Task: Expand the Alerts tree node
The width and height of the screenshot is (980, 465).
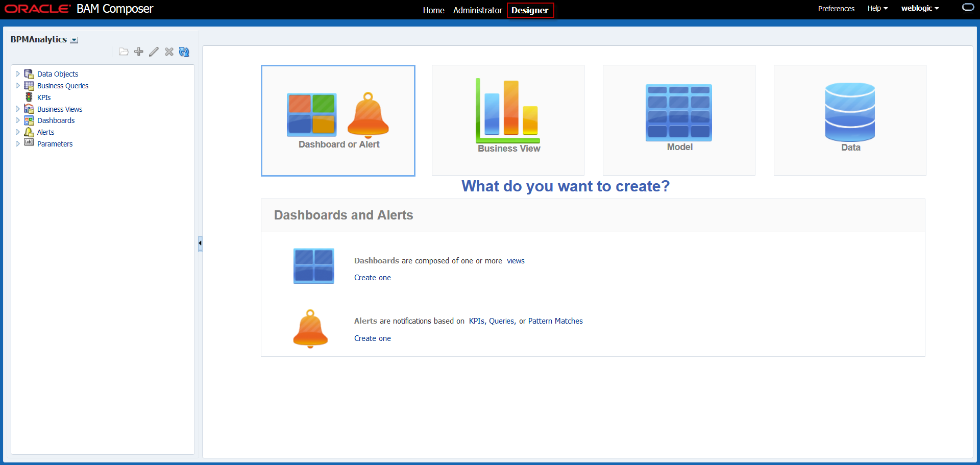Action: (18, 132)
